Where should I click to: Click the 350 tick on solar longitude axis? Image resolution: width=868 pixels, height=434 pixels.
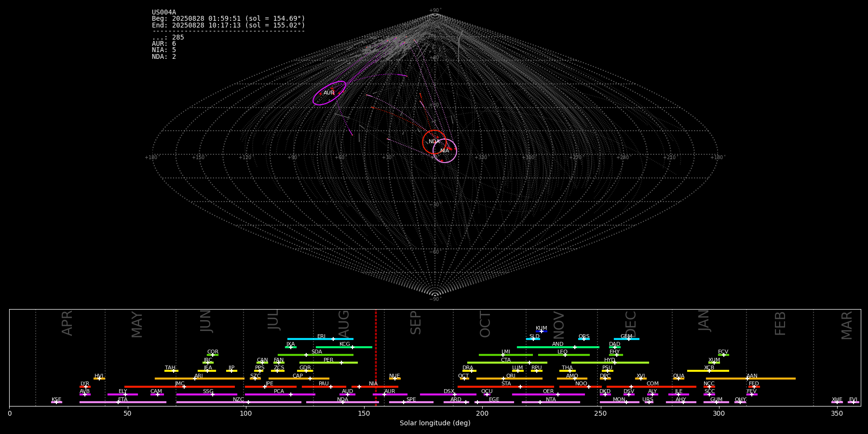(837, 414)
